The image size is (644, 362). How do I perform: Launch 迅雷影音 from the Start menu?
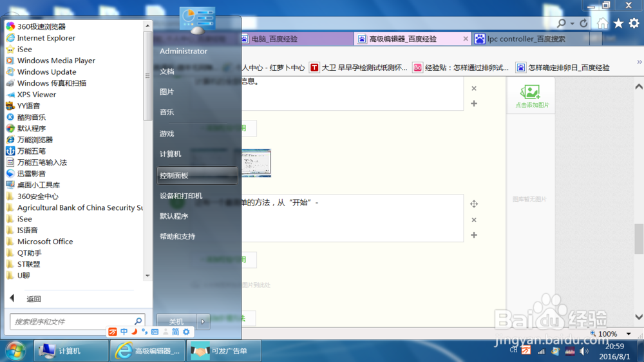(x=26, y=173)
